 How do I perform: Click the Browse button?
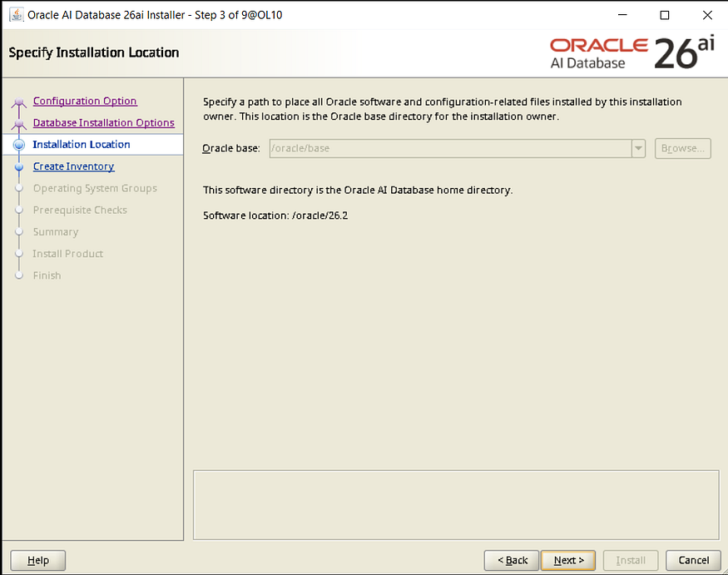[x=682, y=149]
